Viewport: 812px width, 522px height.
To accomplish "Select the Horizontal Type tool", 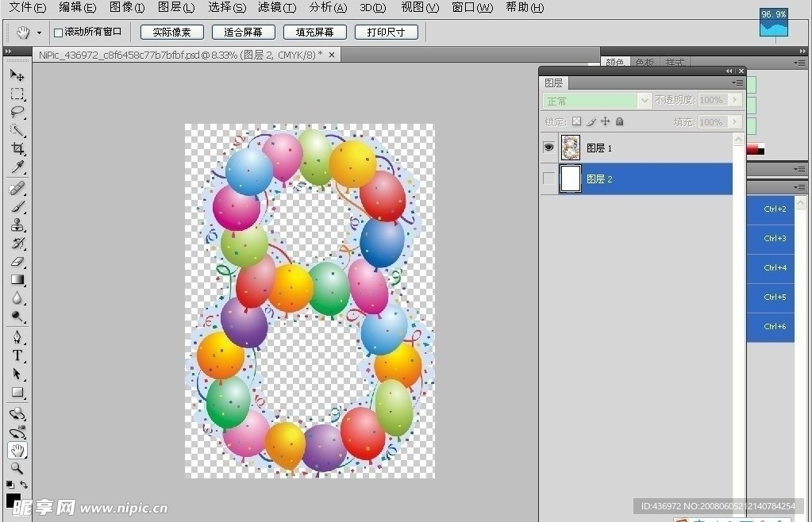I will tap(17, 355).
